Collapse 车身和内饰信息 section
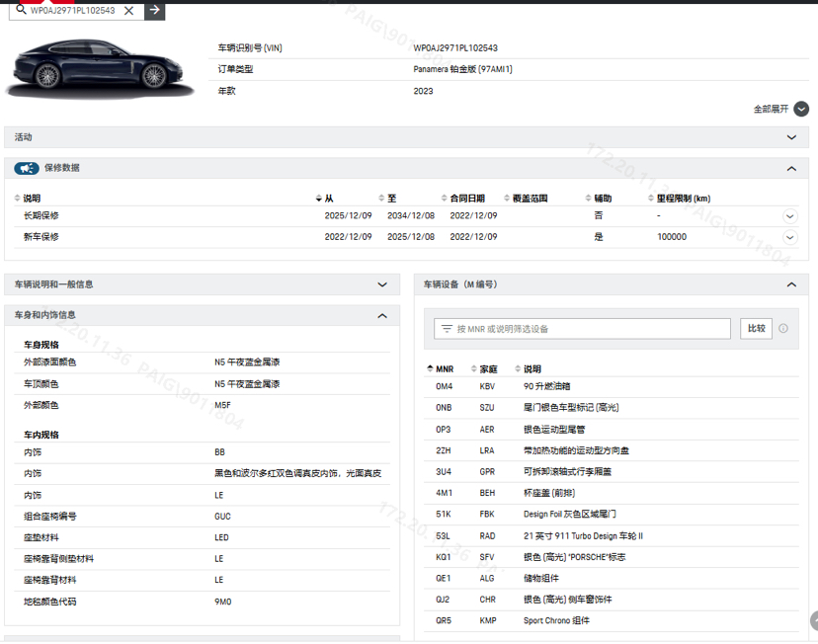 382,315
